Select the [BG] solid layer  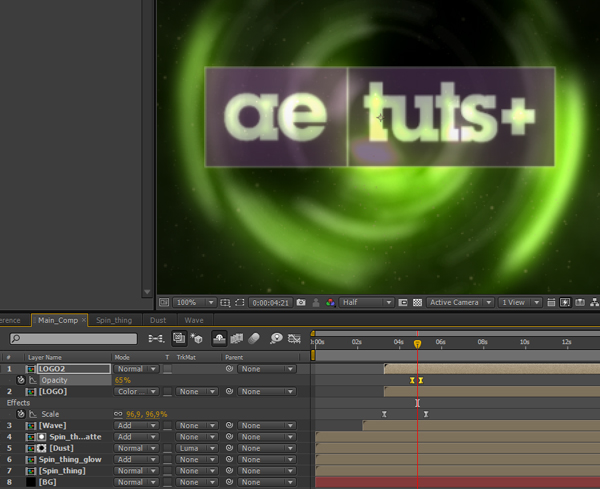point(47,482)
